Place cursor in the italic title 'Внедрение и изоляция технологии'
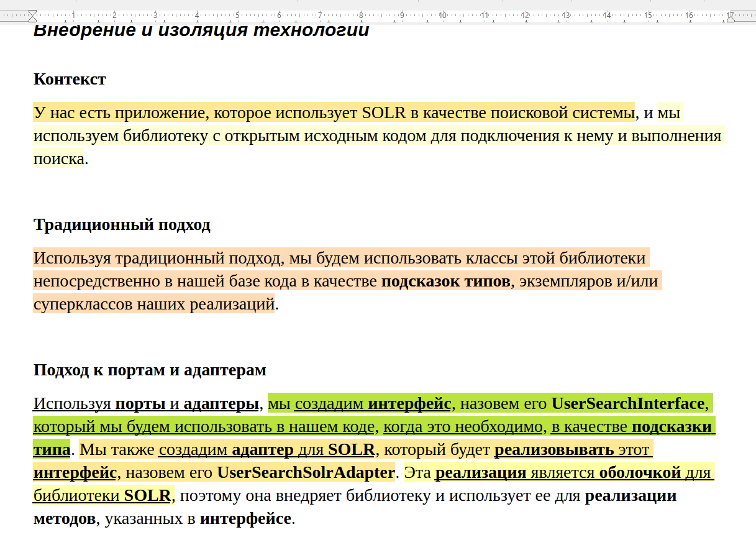The height and width of the screenshot is (545, 756). tap(201, 30)
